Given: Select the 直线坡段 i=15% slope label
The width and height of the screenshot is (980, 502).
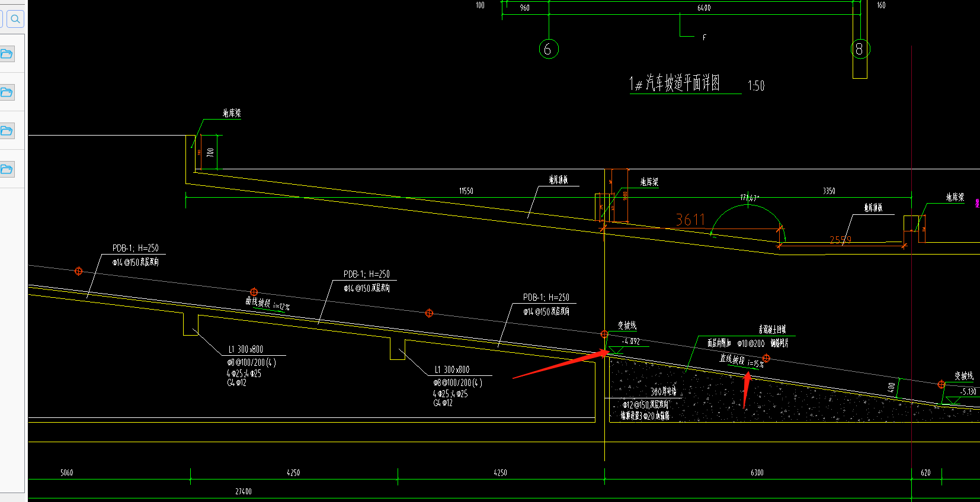Looking at the screenshot, I should pos(742,361).
